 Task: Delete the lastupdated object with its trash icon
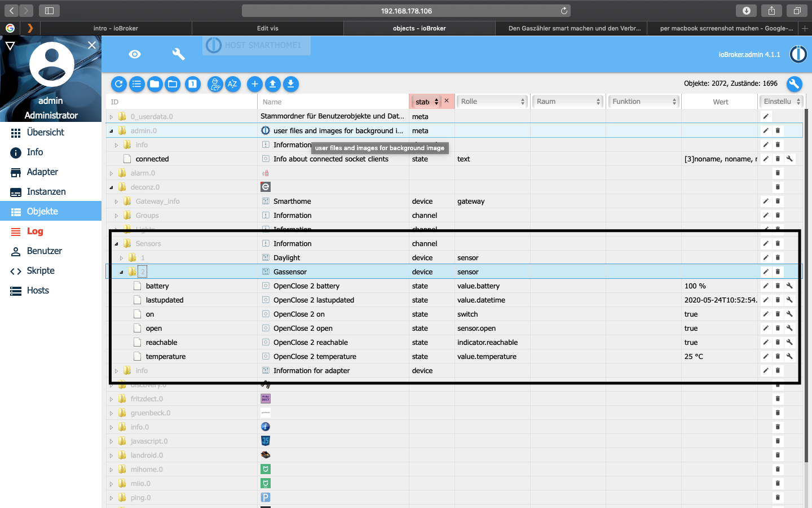click(778, 300)
